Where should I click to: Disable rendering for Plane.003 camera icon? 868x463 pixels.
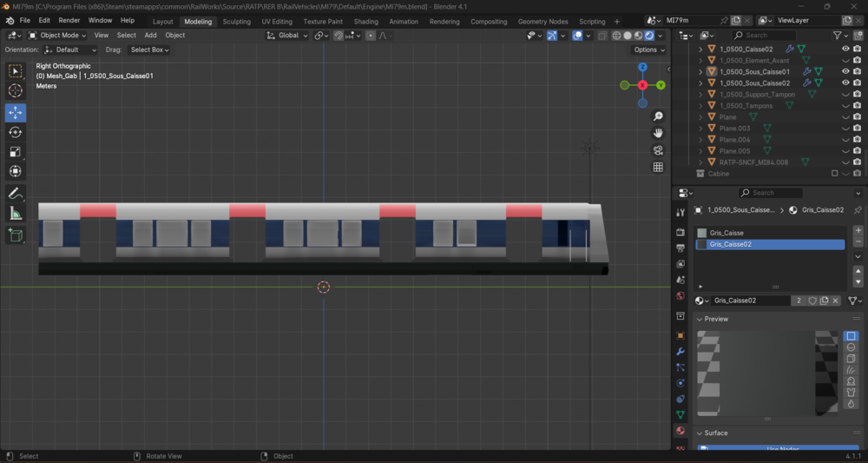click(857, 128)
